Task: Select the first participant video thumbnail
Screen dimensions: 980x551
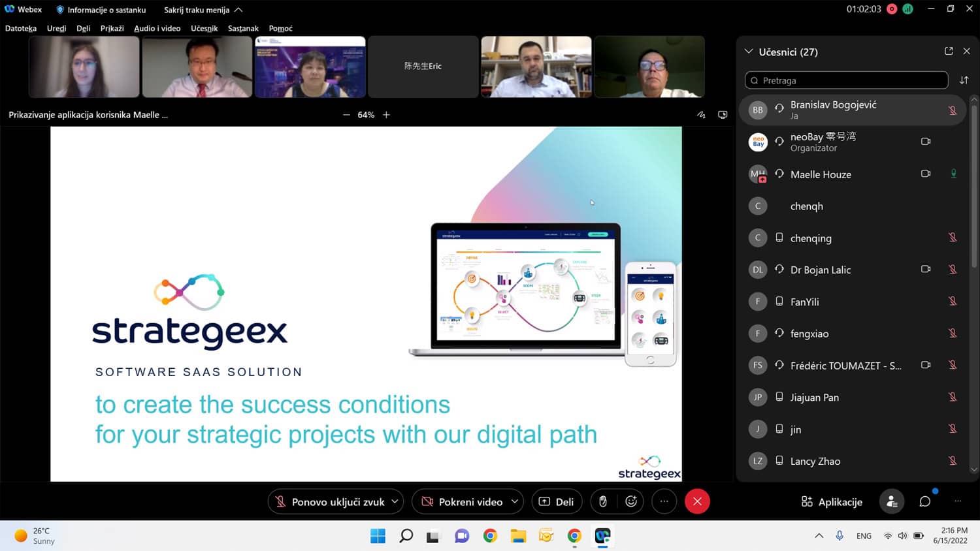Action: click(84, 67)
